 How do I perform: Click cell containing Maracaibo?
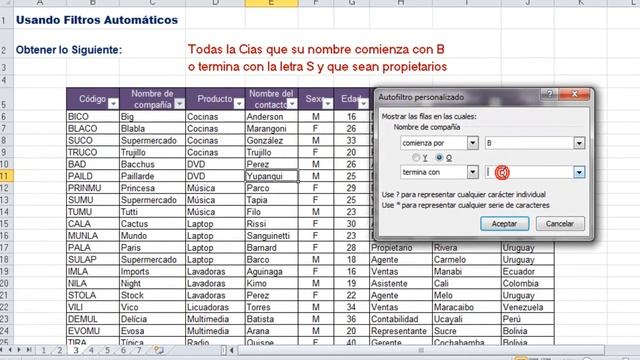pyautogui.click(x=467, y=307)
